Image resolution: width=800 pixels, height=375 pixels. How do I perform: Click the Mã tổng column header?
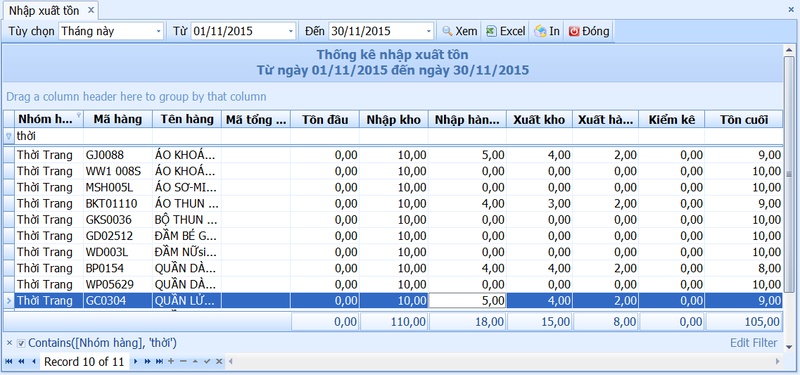(x=256, y=119)
